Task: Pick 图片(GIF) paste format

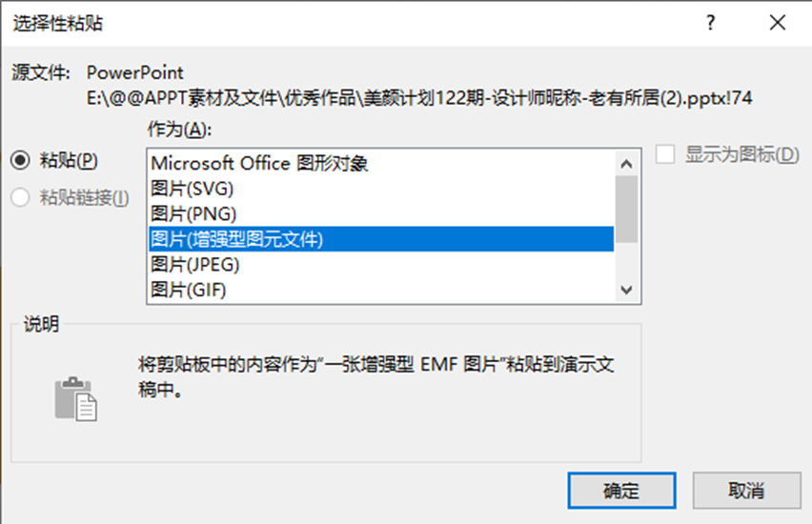Action: click(x=381, y=290)
